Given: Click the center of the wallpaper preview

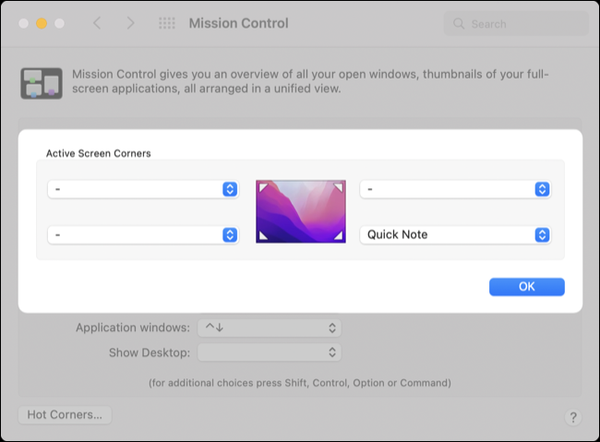Looking at the screenshot, I should 300,211.
